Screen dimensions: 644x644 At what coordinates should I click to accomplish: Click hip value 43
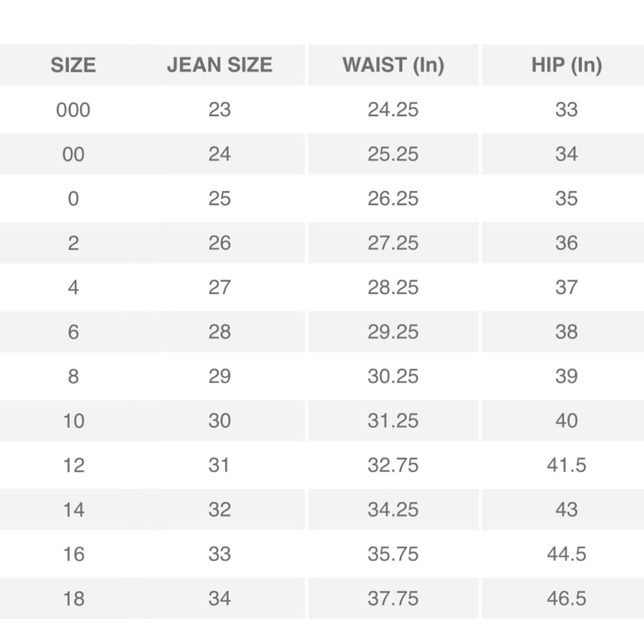point(566,509)
